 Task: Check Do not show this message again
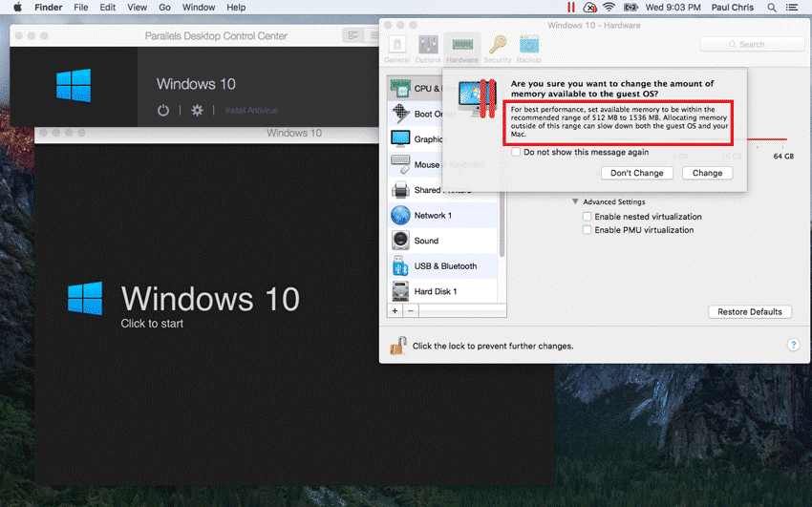click(516, 152)
